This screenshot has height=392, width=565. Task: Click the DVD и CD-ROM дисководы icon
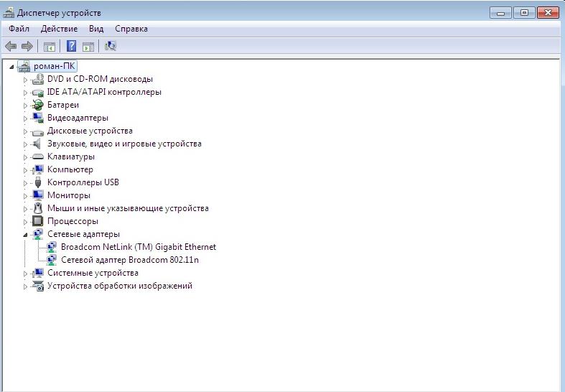click(x=37, y=79)
